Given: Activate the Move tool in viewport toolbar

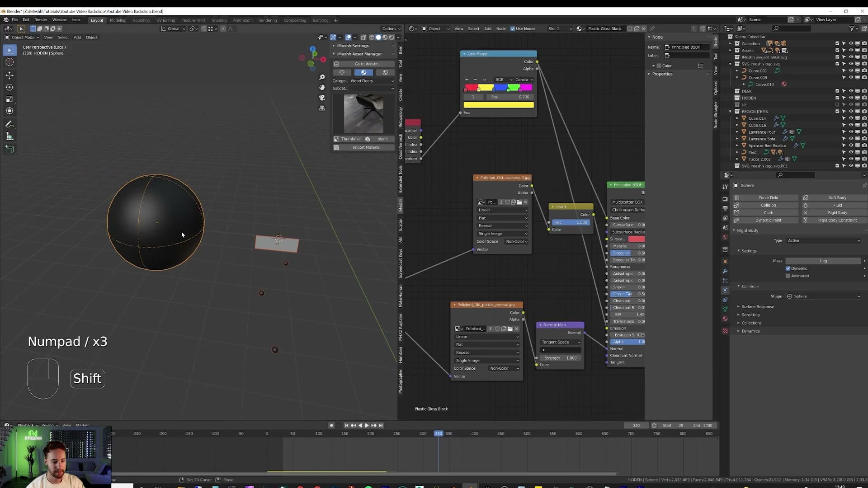Looking at the screenshot, I should tap(9, 75).
